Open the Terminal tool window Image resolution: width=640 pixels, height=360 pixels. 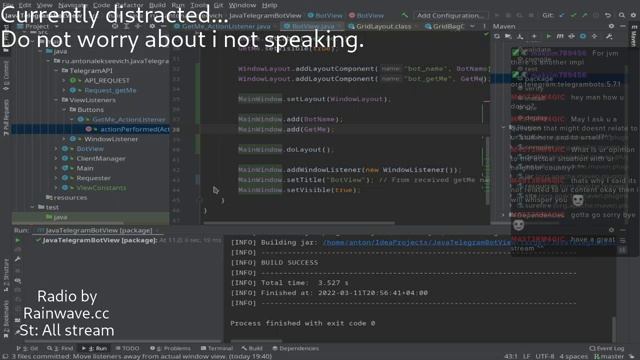[x=217, y=348]
